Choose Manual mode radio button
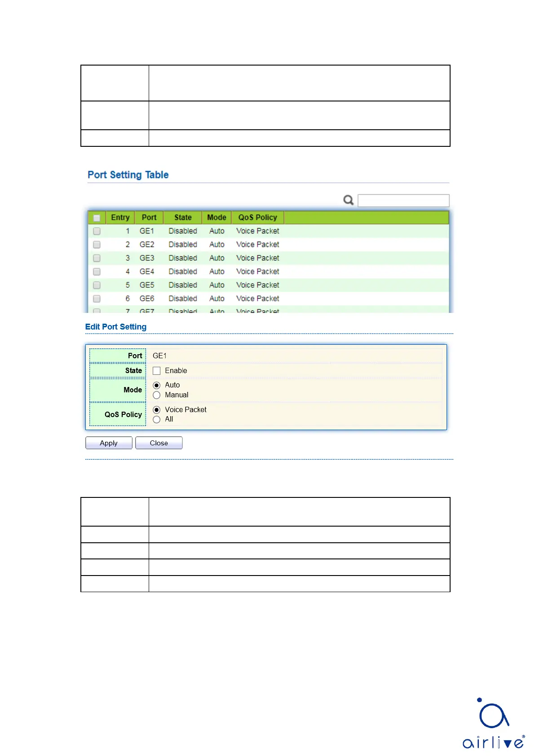The width and height of the screenshot is (535, 756). (x=157, y=395)
